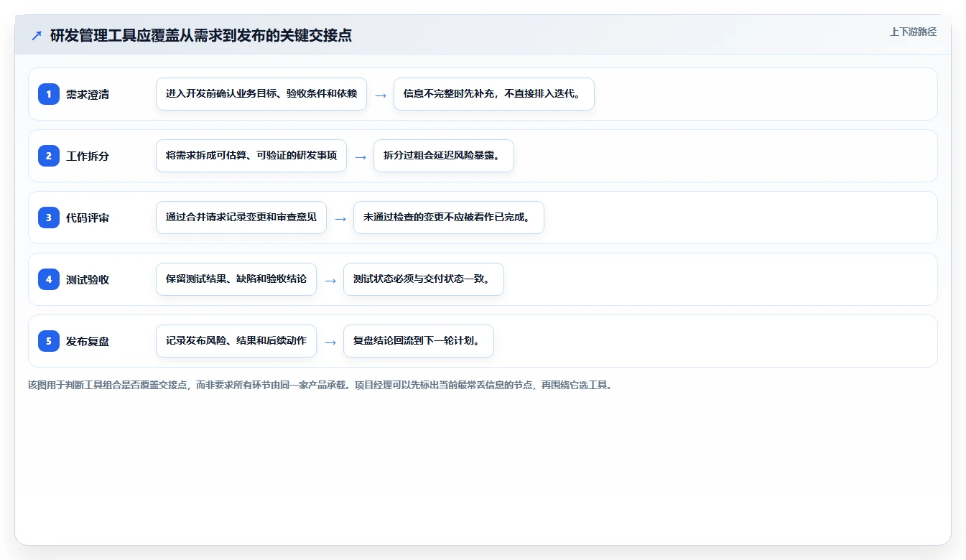966x560 pixels.
Task: Click the box 进入开发前确认业务目标、验收条件和依赖
Action: pos(261,94)
